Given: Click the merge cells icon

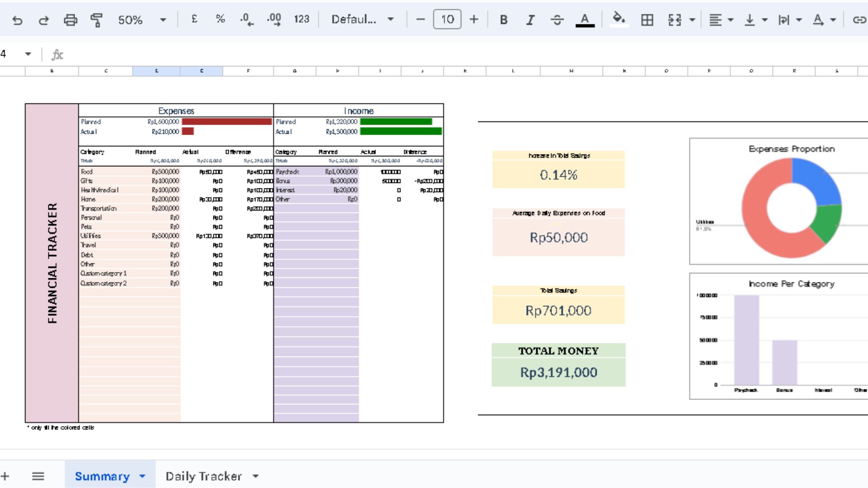Looking at the screenshot, I should click(675, 20).
